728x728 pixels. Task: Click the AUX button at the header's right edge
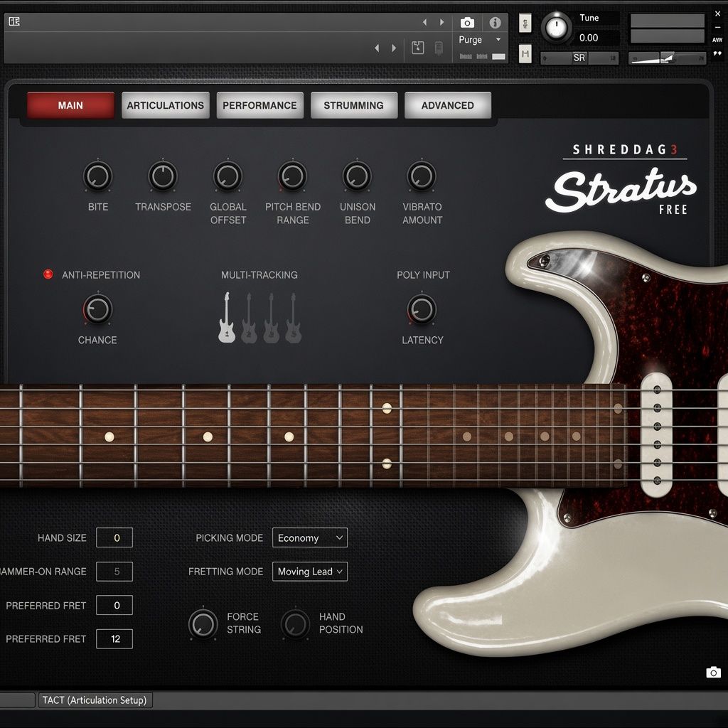tap(717, 40)
